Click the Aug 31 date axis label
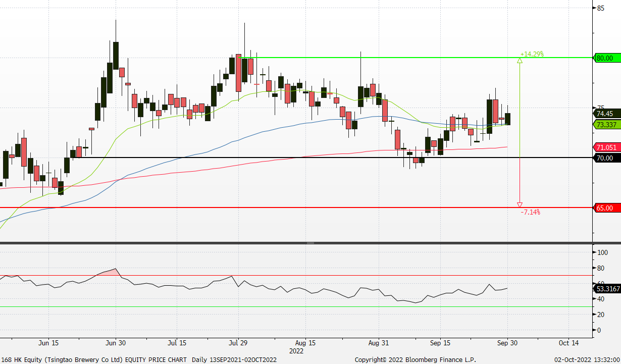The image size is (621, 364). click(x=378, y=343)
